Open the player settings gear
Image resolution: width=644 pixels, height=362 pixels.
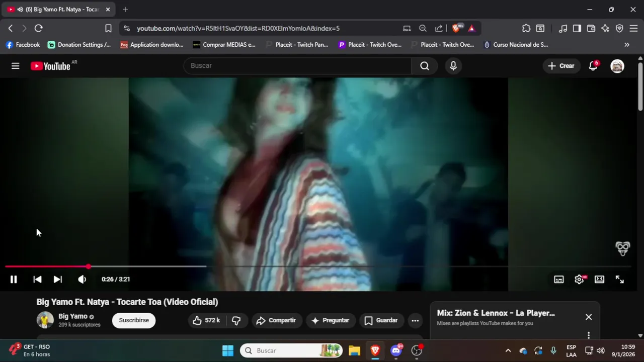coord(580,280)
